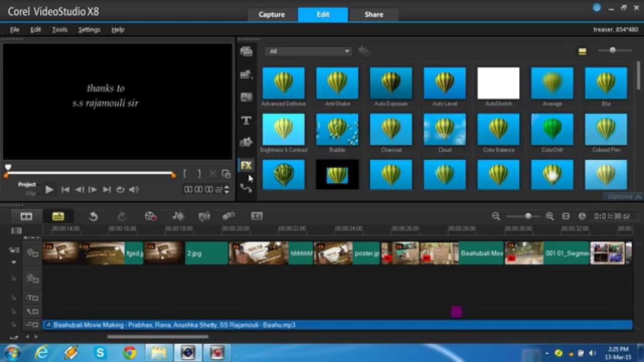Toggle the library thumbnail view icon

coord(582,51)
